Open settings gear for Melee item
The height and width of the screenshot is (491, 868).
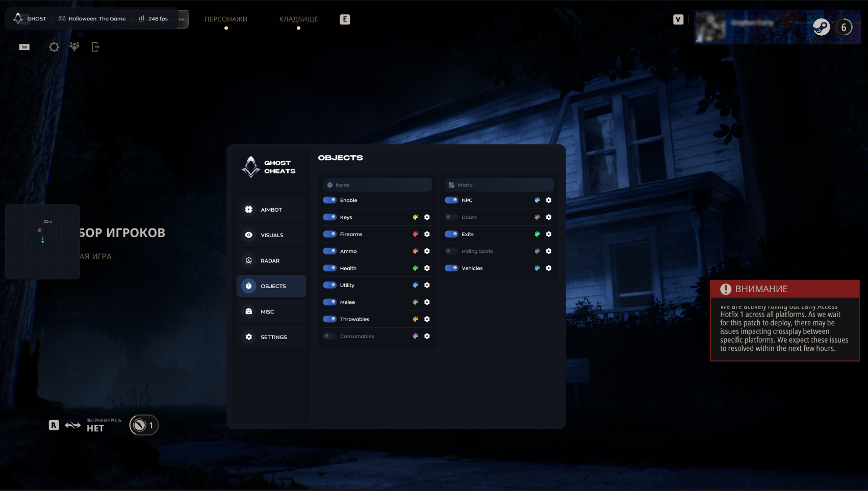point(427,302)
